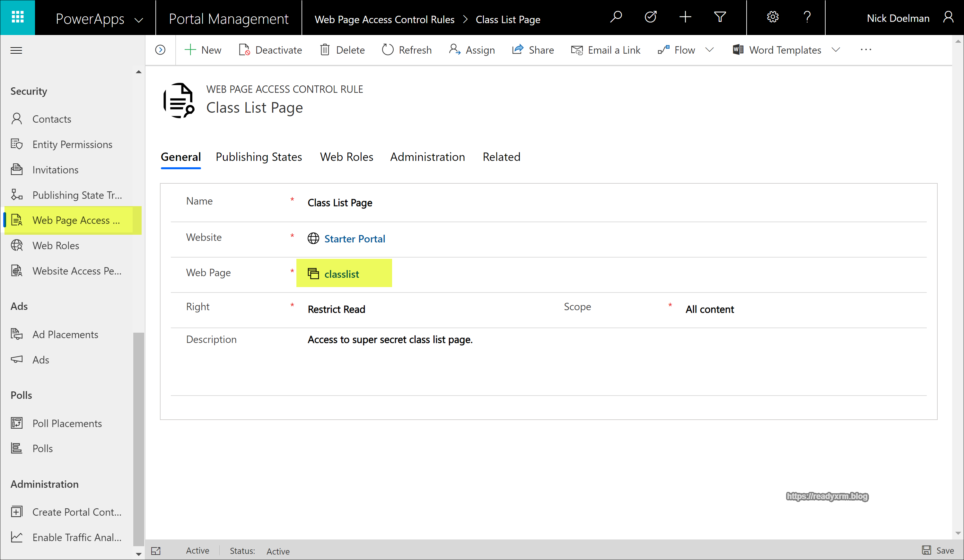Open the app launcher waffle icon

[18, 17]
